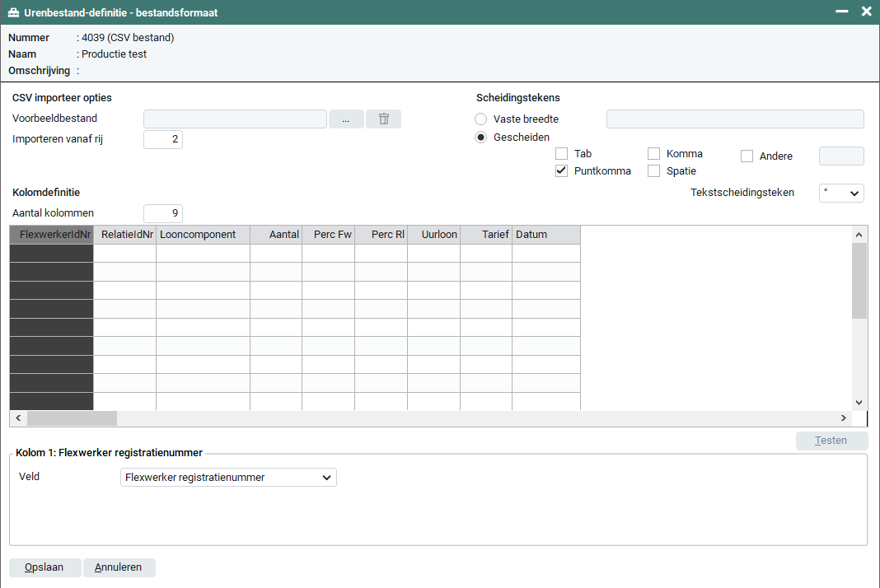Enable the Tab separator checkbox
880x588 pixels.
click(562, 154)
